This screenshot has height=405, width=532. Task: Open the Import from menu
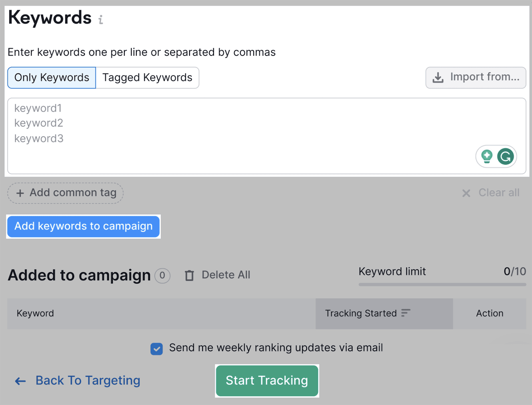coord(475,77)
